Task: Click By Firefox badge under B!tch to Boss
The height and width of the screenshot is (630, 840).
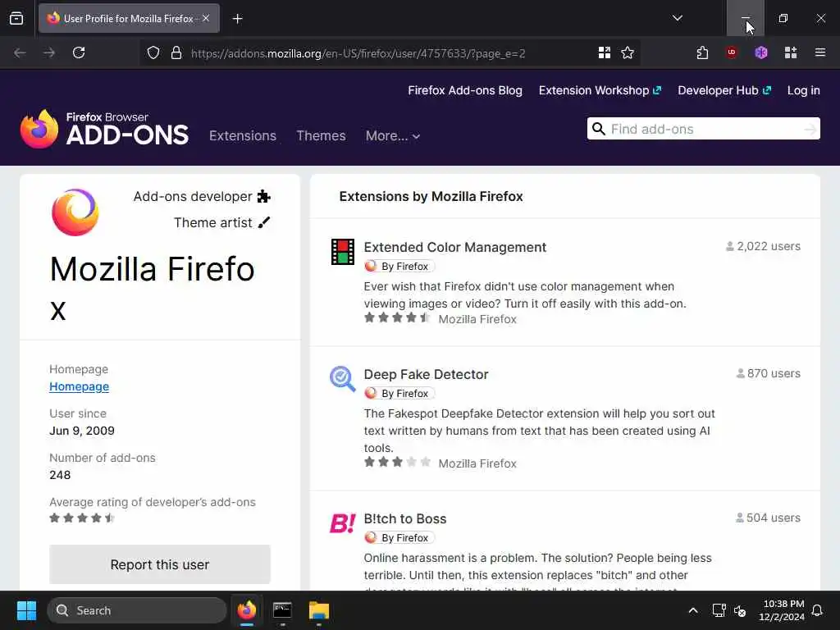Action: [x=399, y=537]
